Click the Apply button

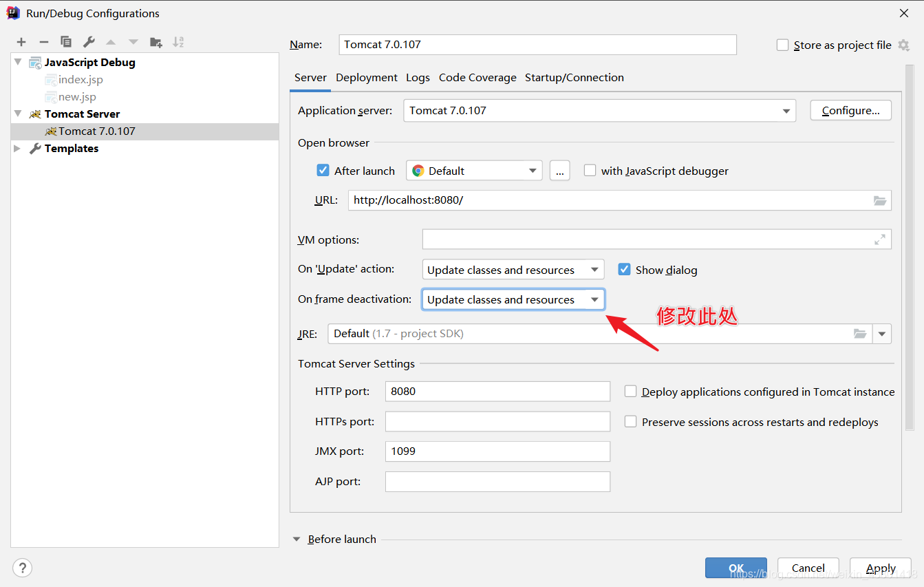(881, 568)
